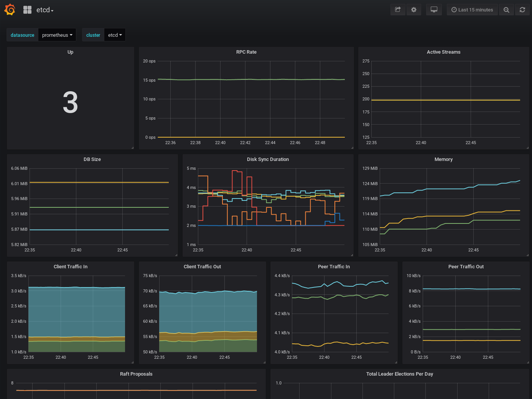
Task: Click the share dashboard icon
Action: [398, 10]
